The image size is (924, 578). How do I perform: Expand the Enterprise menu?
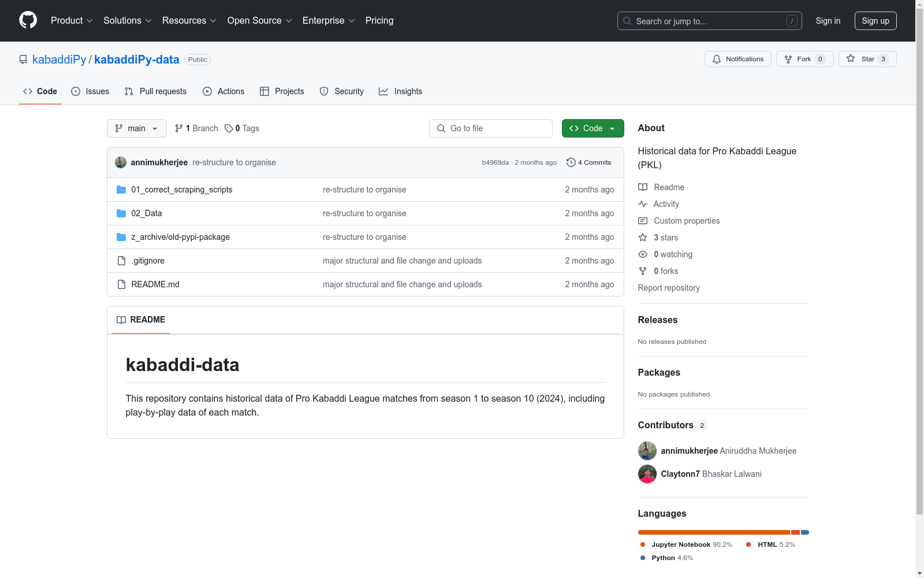point(329,20)
